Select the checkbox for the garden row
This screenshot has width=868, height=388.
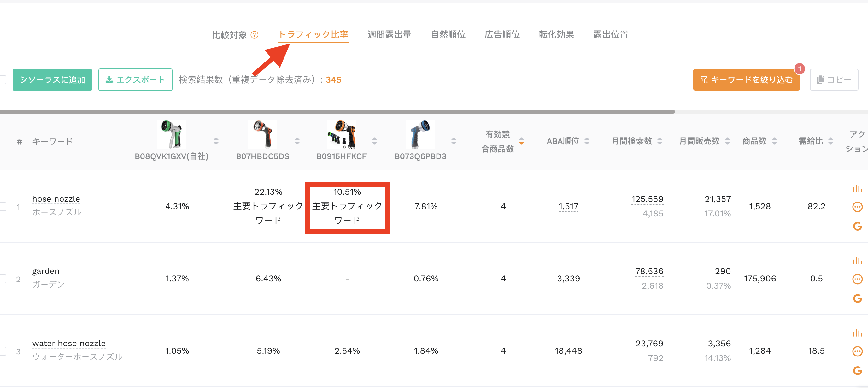point(3,279)
